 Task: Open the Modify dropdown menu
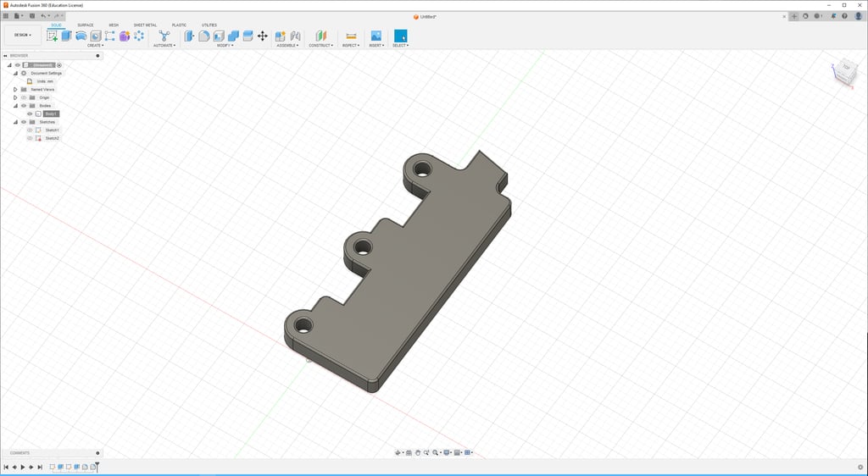tap(225, 46)
